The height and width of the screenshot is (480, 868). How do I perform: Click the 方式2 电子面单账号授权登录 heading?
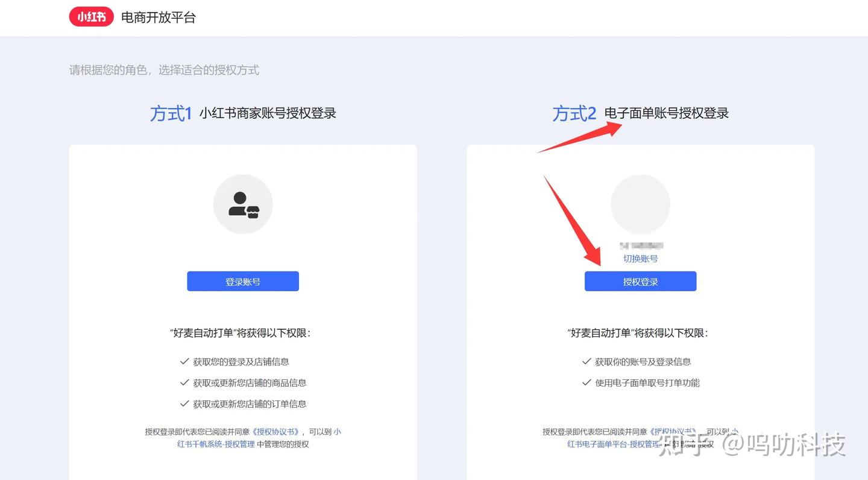641,113
